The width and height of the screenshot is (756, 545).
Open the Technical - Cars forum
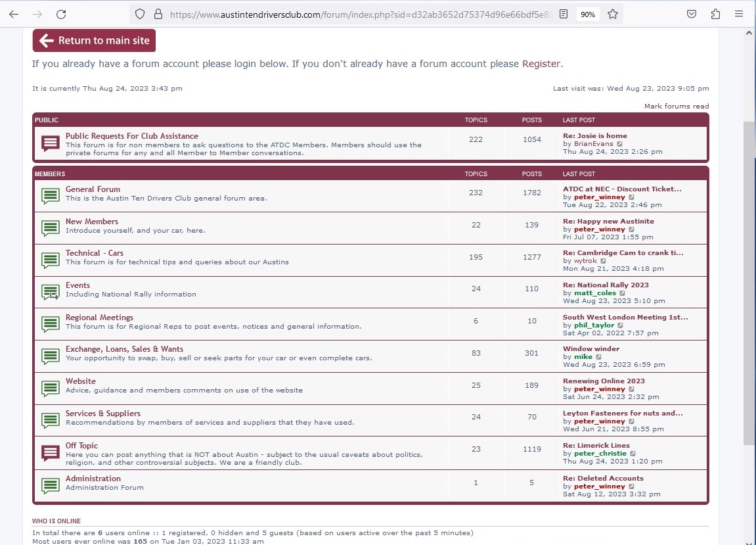(x=95, y=253)
